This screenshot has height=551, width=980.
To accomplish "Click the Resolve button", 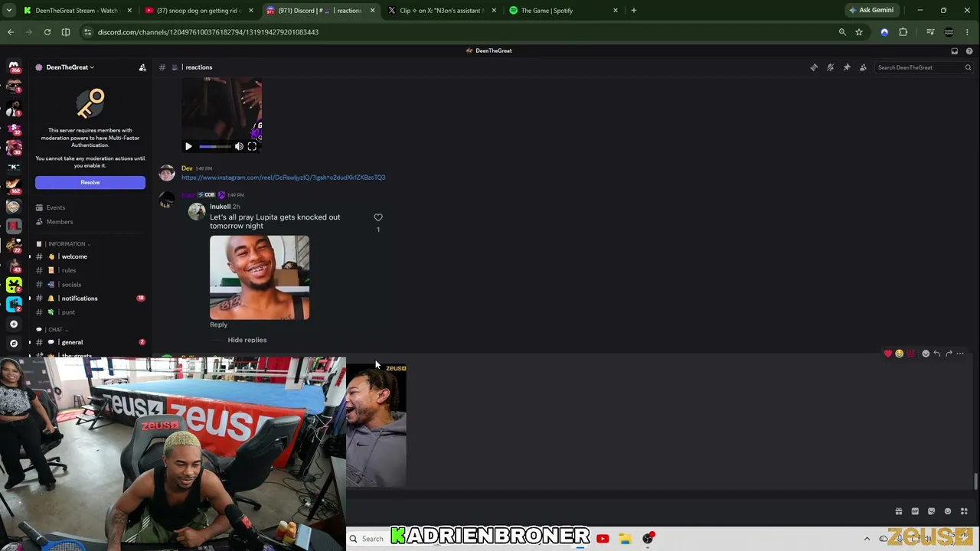I will click(x=90, y=182).
